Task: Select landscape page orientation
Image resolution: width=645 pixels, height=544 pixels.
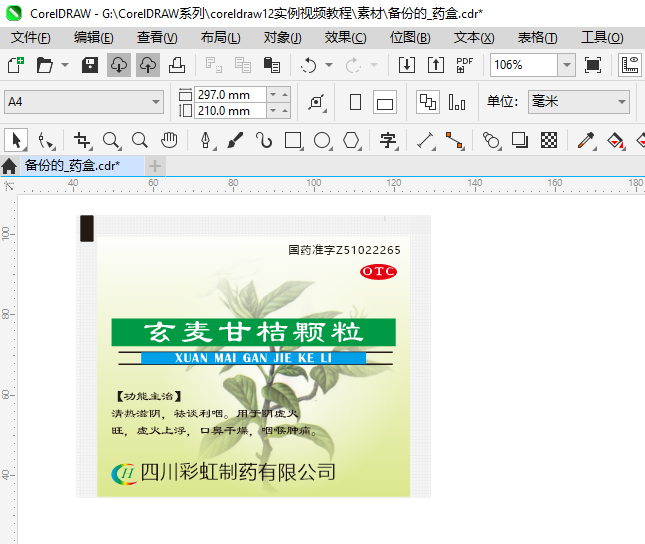Action: pyautogui.click(x=385, y=102)
